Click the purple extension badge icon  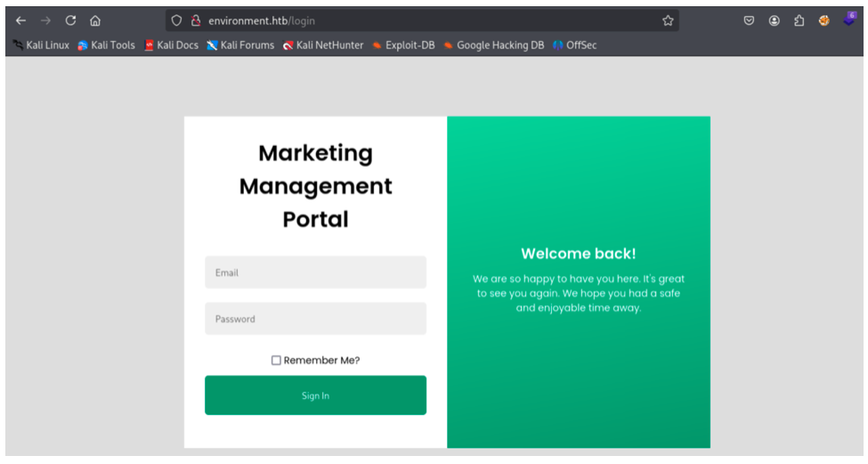pos(849,20)
